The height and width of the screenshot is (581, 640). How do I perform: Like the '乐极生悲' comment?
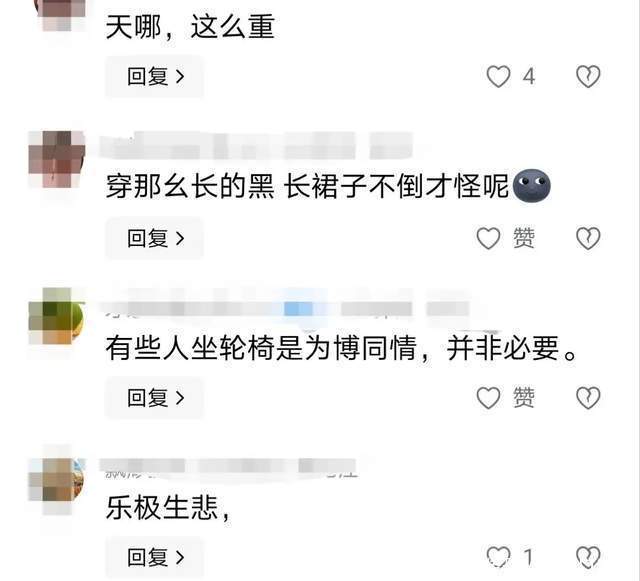point(498,557)
